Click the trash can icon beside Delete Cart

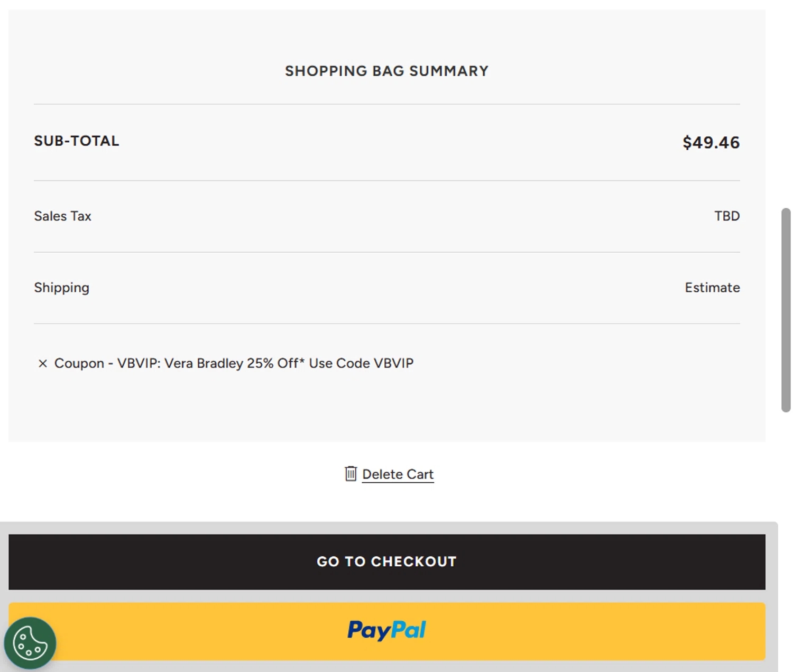pyautogui.click(x=351, y=474)
